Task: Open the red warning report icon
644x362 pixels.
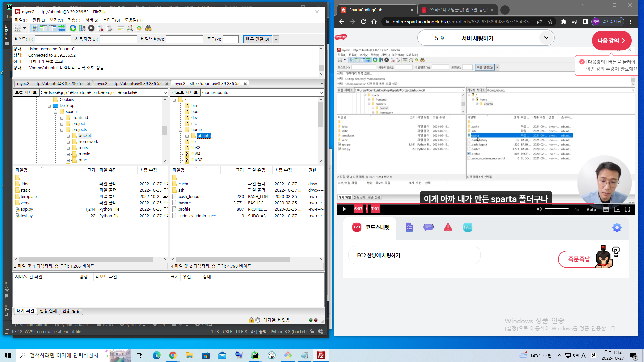Action: click(x=448, y=227)
